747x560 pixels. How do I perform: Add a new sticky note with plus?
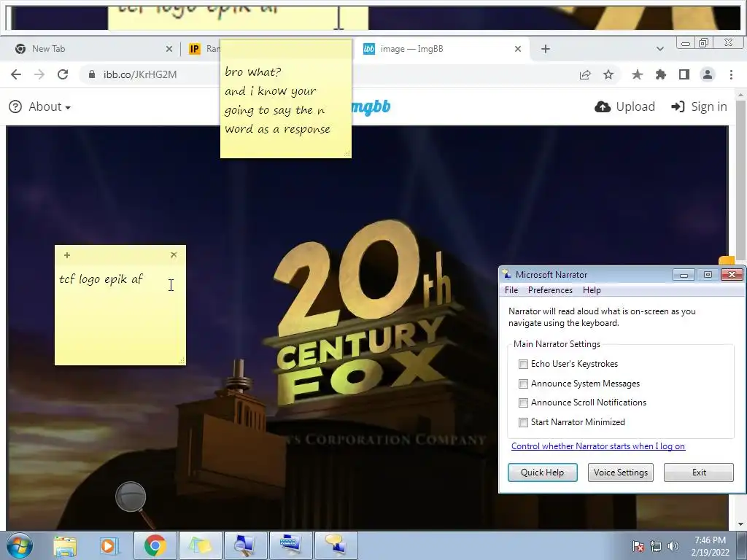click(67, 255)
